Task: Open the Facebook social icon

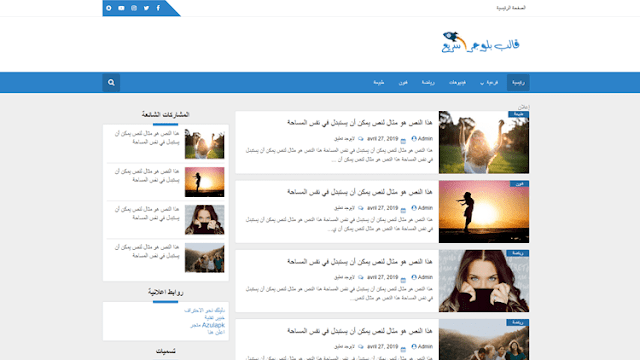Action: point(158,8)
